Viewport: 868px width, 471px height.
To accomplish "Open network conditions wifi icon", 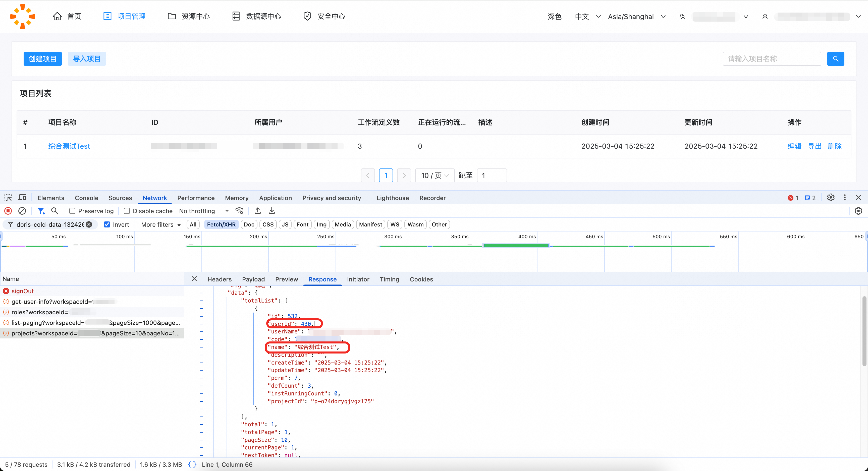I will [x=239, y=211].
